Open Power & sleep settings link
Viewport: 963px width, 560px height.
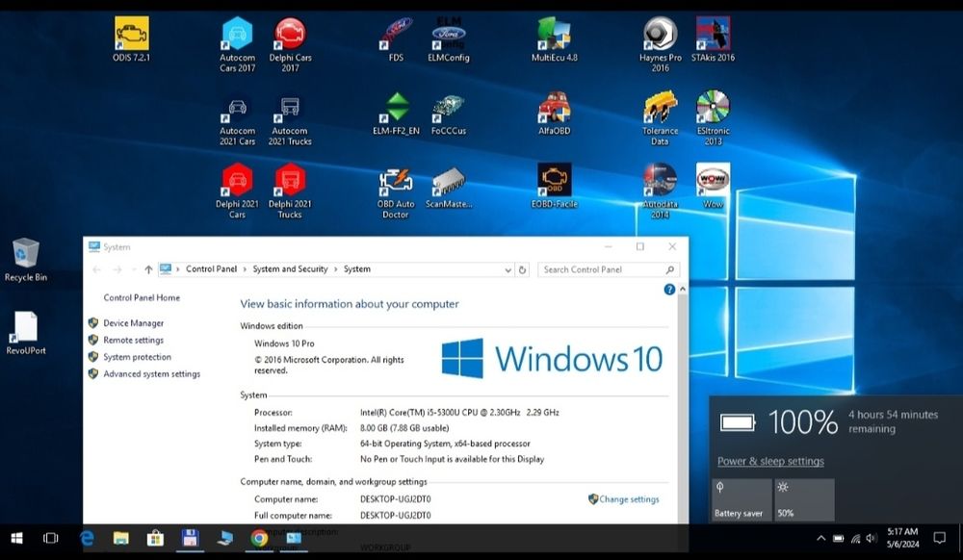click(x=770, y=462)
